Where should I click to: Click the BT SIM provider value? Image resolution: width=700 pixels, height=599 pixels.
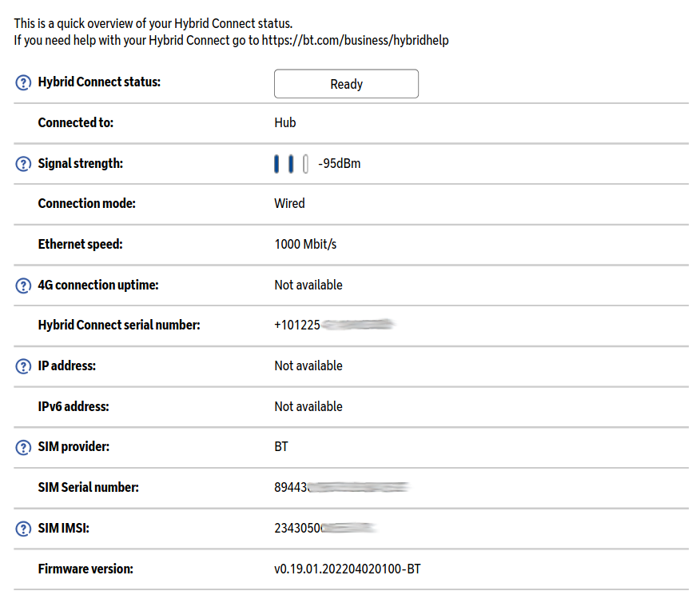[281, 446]
